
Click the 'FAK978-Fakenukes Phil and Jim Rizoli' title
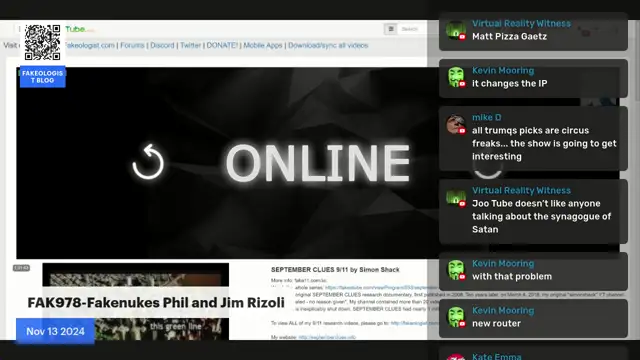(x=156, y=303)
